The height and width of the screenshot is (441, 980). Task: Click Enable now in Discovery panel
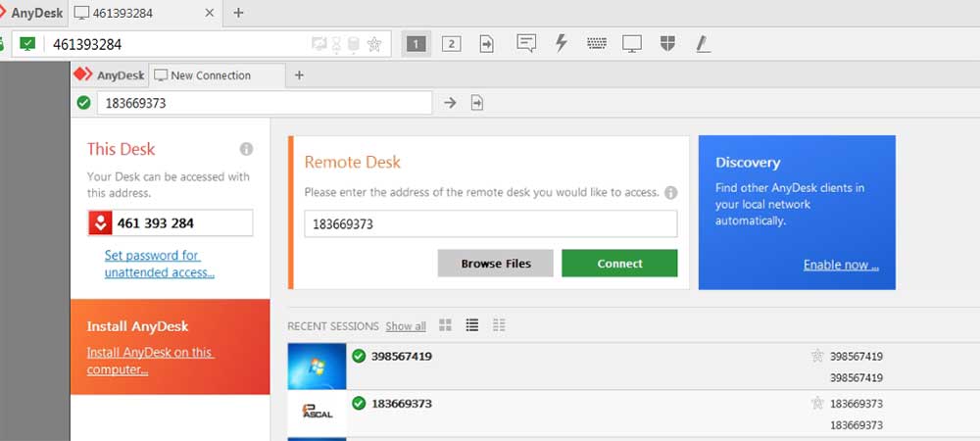coord(841,265)
